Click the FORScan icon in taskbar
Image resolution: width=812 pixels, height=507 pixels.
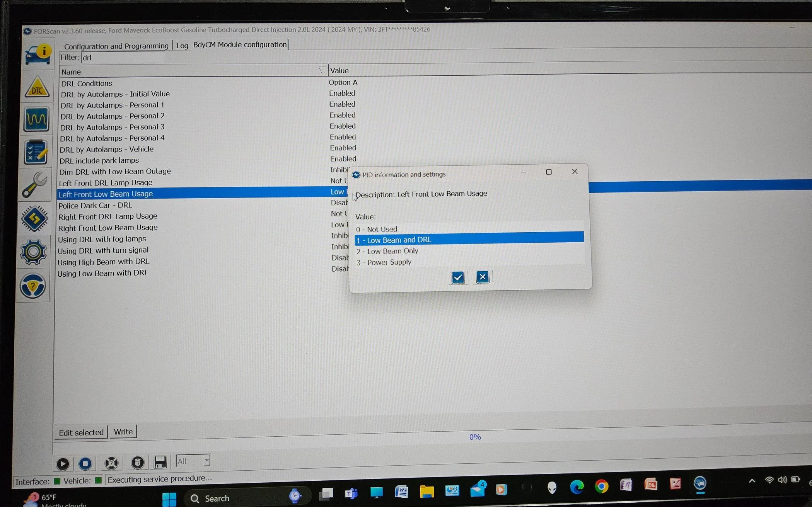(700, 483)
